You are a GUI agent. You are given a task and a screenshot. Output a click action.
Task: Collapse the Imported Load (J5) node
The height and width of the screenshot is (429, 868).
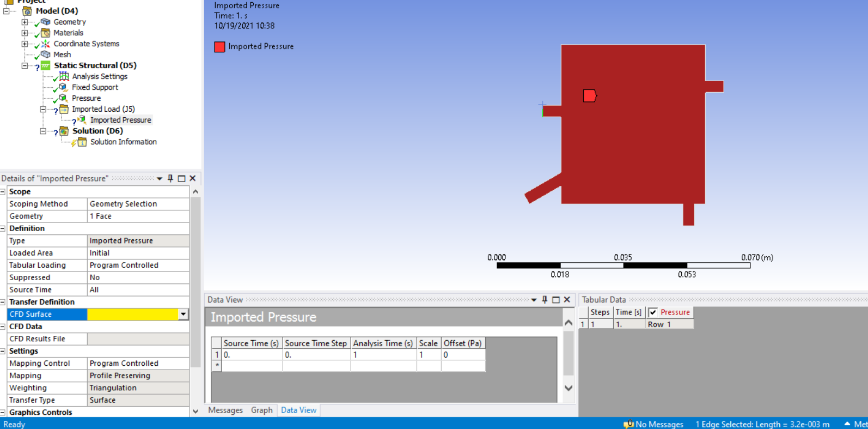[x=43, y=109]
